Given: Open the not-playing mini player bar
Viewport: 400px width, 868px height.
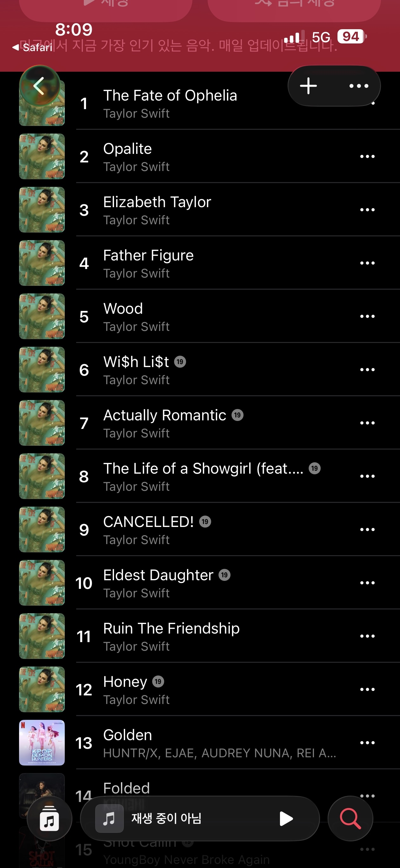Looking at the screenshot, I should tap(200, 818).
